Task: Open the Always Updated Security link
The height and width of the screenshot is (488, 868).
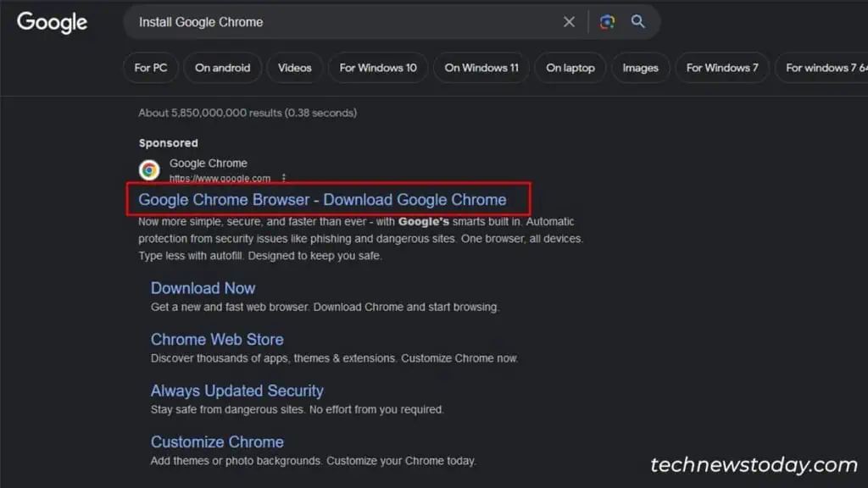Action: 237,391
